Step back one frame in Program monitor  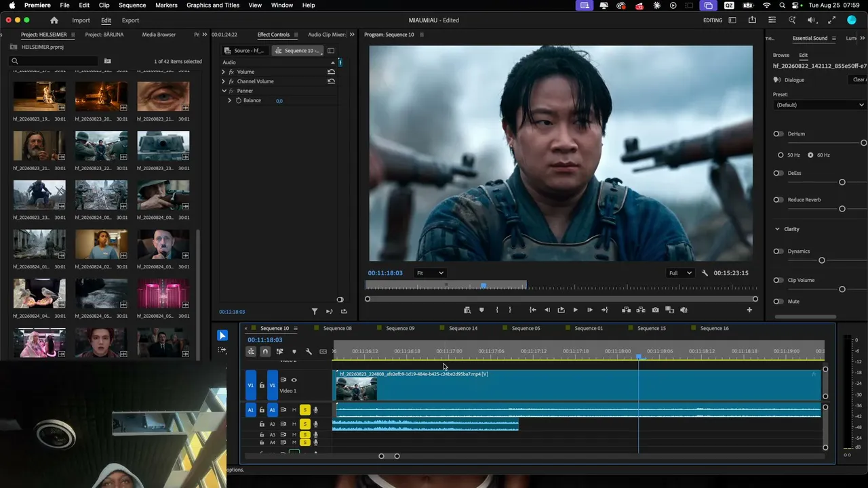(547, 310)
